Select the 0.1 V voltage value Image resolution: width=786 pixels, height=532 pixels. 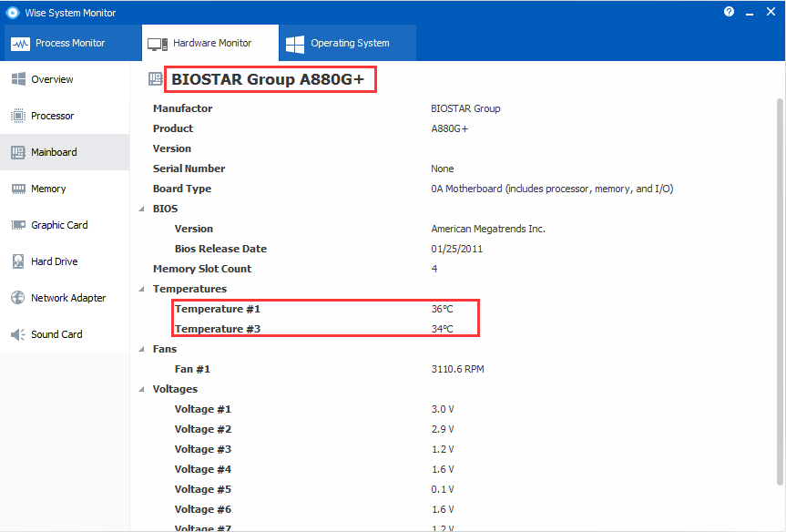click(x=443, y=489)
